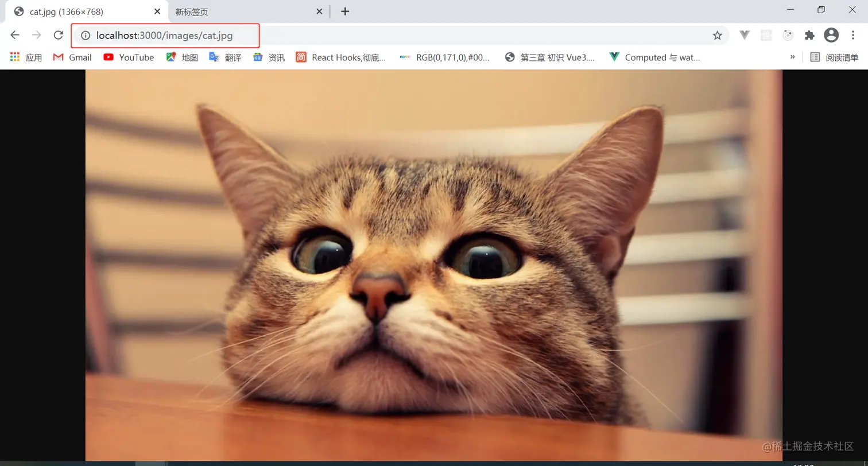Open the Computed 与 watch bookmark
Image resolution: width=868 pixels, height=466 pixels.
[x=654, y=57]
